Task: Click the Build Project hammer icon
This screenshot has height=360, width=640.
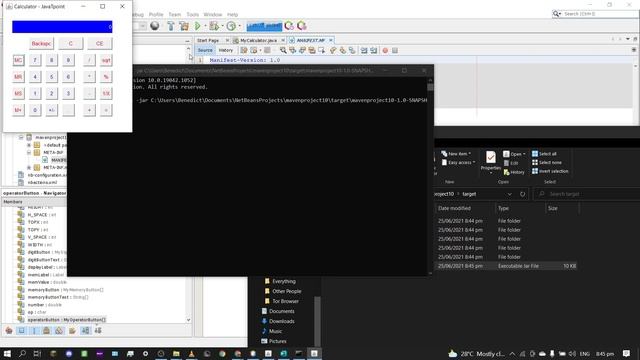Action: (x=171, y=26)
